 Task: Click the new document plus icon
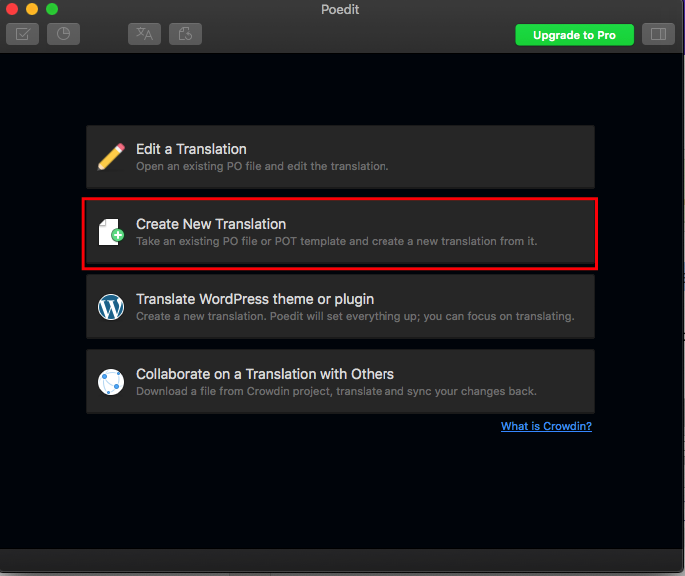pos(111,232)
